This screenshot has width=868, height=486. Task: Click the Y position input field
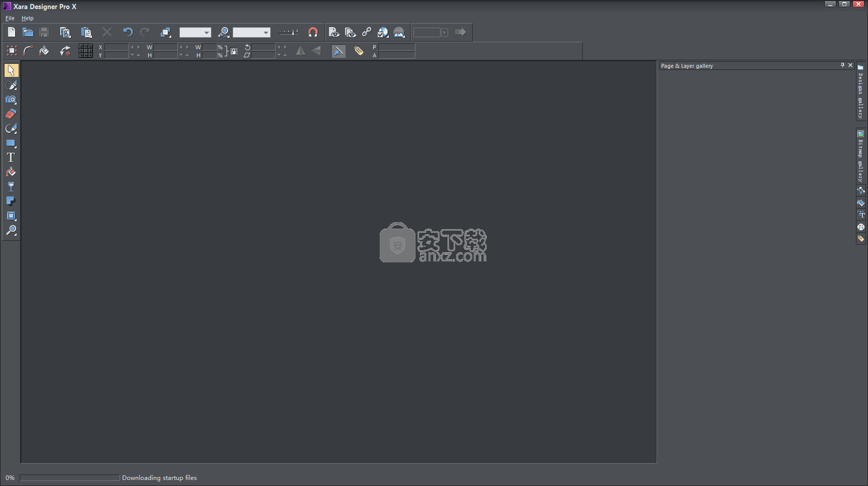pyautogui.click(x=117, y=55)
